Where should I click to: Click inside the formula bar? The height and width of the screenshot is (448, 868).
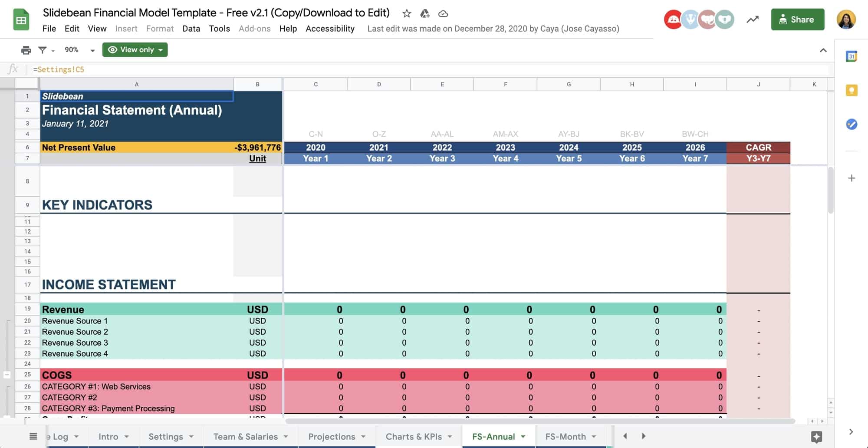click(174, 69)
